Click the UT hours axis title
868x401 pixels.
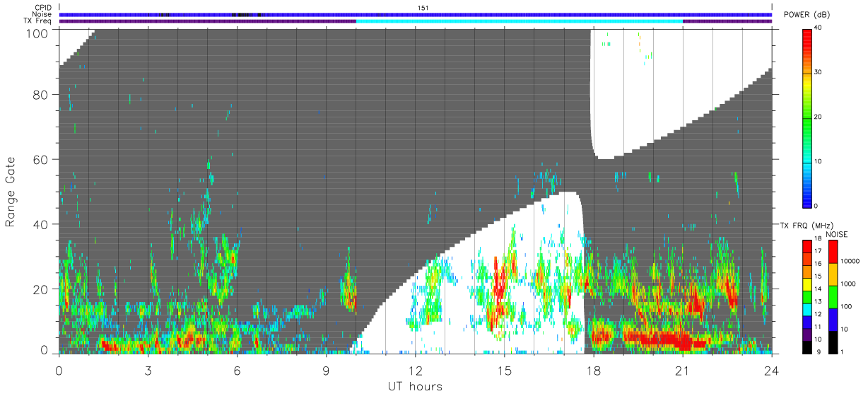pos(415,386)
